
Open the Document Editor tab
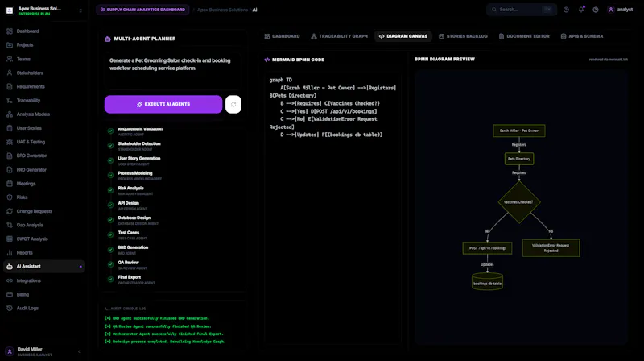524,36
